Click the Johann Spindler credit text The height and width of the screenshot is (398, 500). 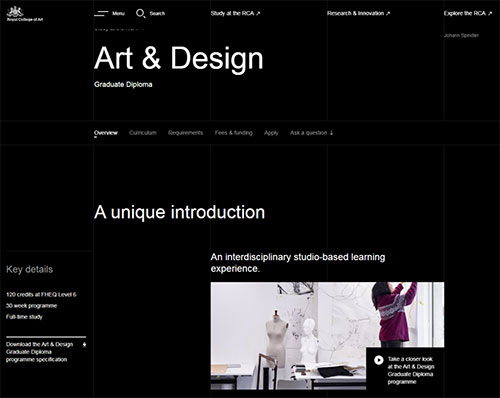coord(461,35)
